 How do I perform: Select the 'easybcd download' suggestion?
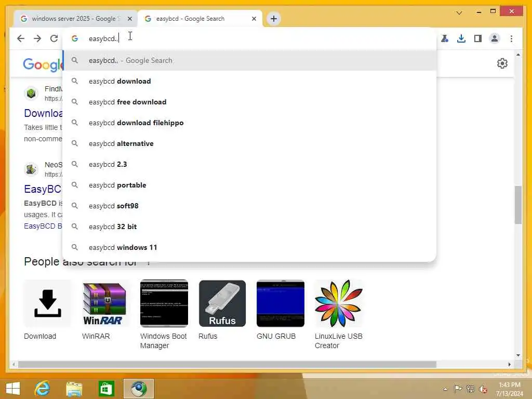pyautogui.click(x=249, y=81)
